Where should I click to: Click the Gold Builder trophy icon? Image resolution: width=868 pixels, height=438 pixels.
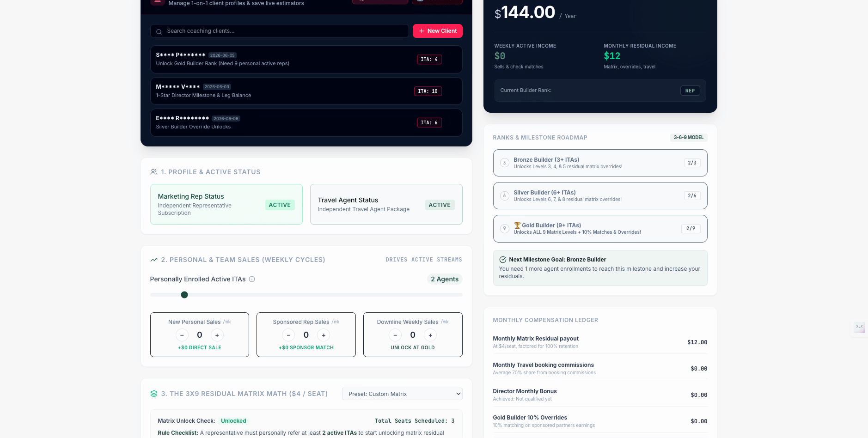pyautogui.click(x=517, y=225)
